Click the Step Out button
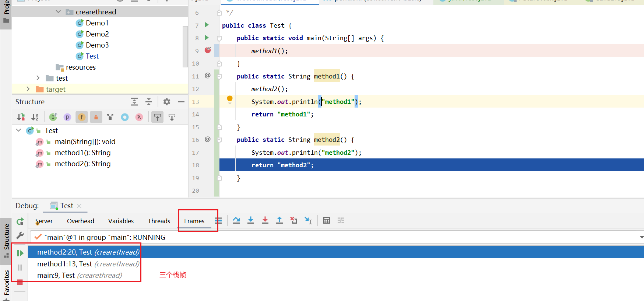Image resolution: width=644 pixels, height=301 pixels. [x=279, y=220]
